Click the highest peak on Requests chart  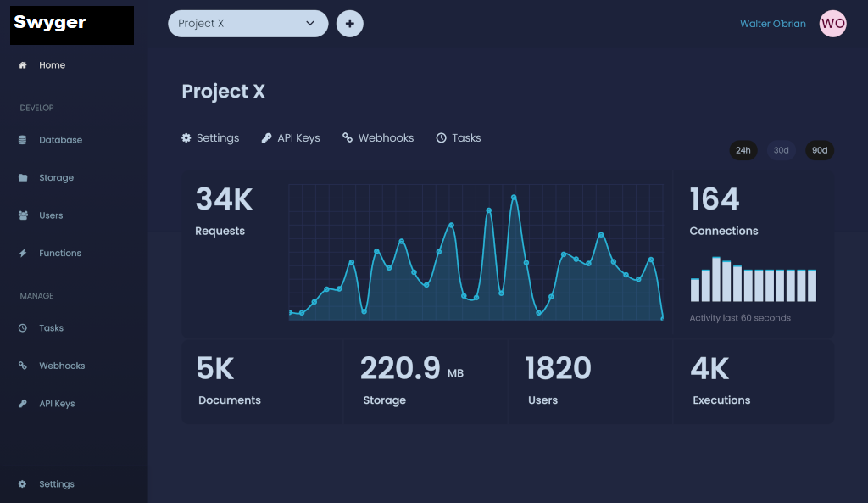(x=514, y=198)
